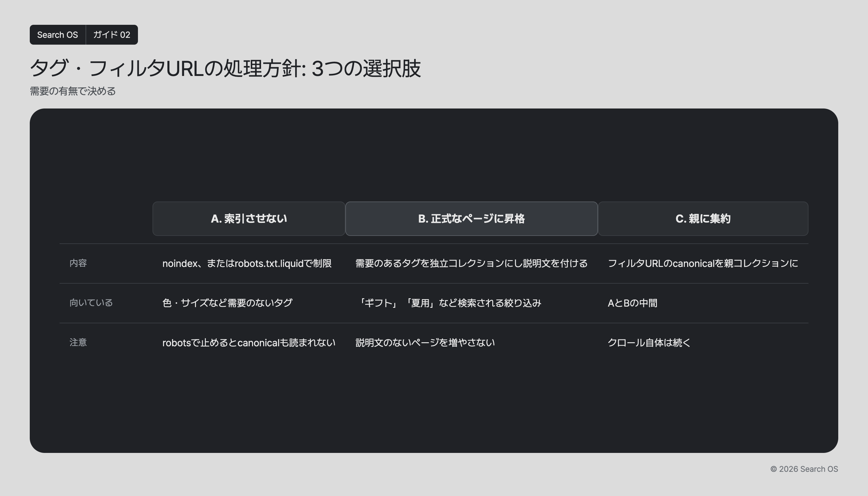
Task: Click the 向いている row label
Action: tap(91, 303)
